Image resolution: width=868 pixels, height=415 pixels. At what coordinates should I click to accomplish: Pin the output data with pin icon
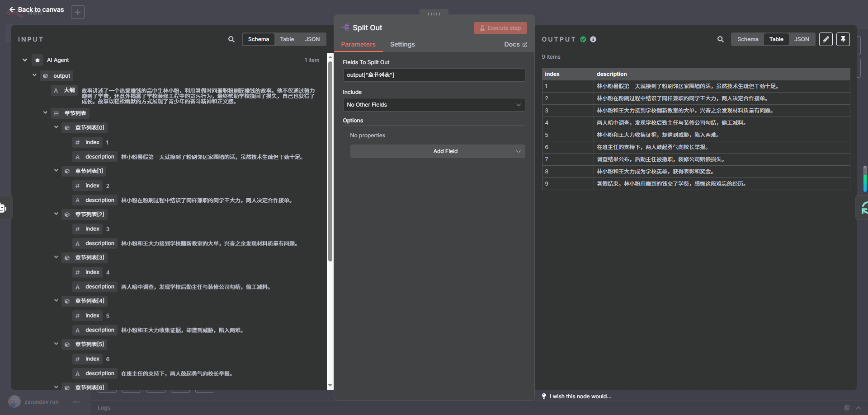coord(843,39)
